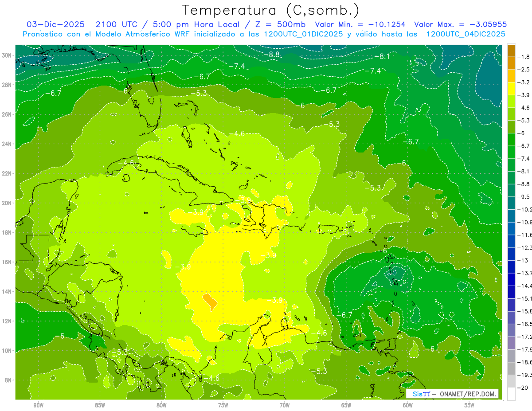
Task: Click the 28N latitude axis label
Action: click(x=8, y=85)
